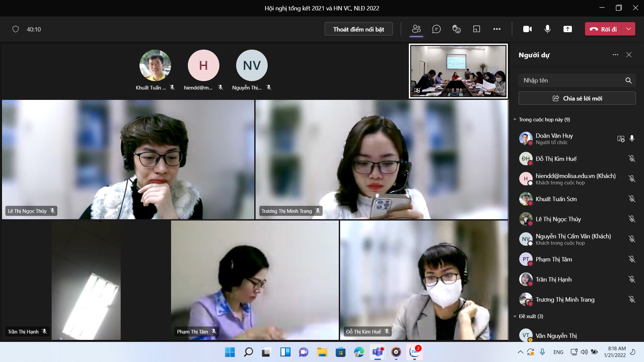Toggle the participants panel button
Image resolution: width=644 pixels, height=362 pixels.
(416, 29)
